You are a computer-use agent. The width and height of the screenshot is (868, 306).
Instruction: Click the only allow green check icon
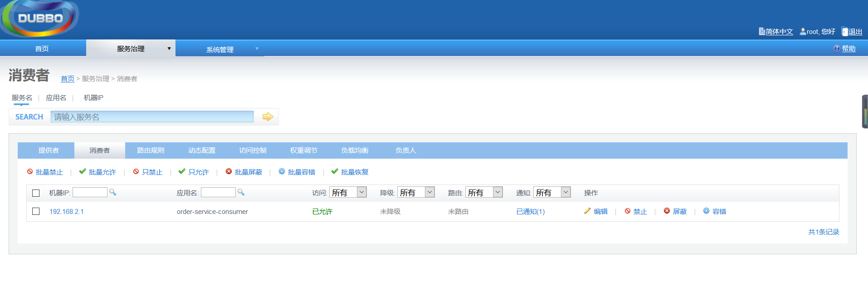182,172
